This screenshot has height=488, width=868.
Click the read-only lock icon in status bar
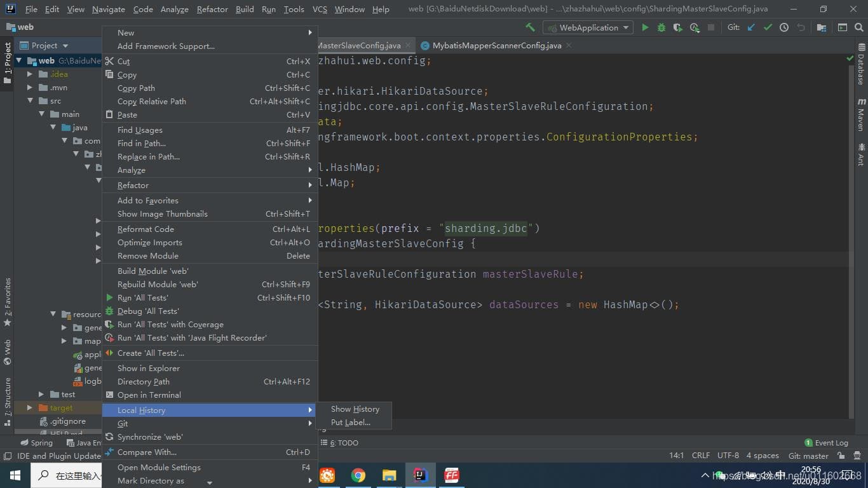point(841,456)
